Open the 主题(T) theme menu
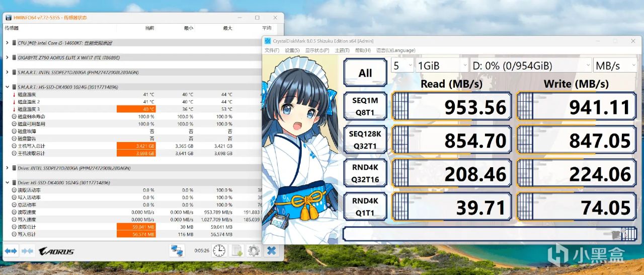The image size is (644, 275). tap(342, 50)
